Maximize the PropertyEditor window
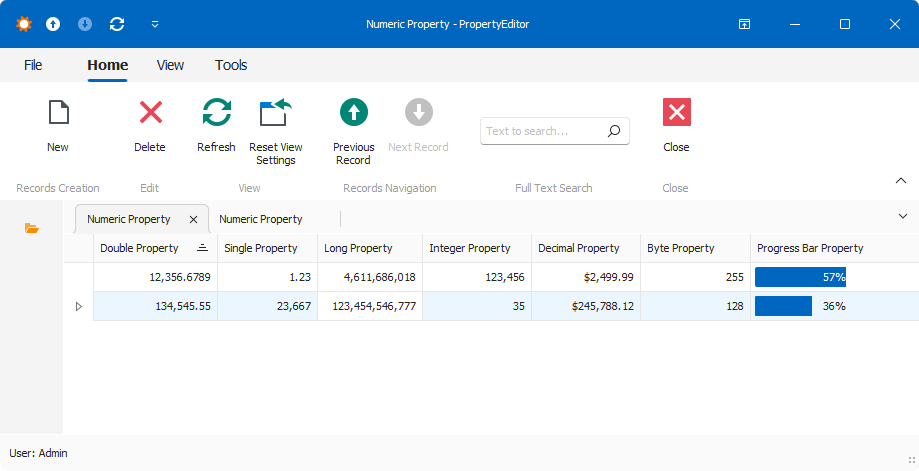This screenshot has width=919, height=471. coord(845,24)
